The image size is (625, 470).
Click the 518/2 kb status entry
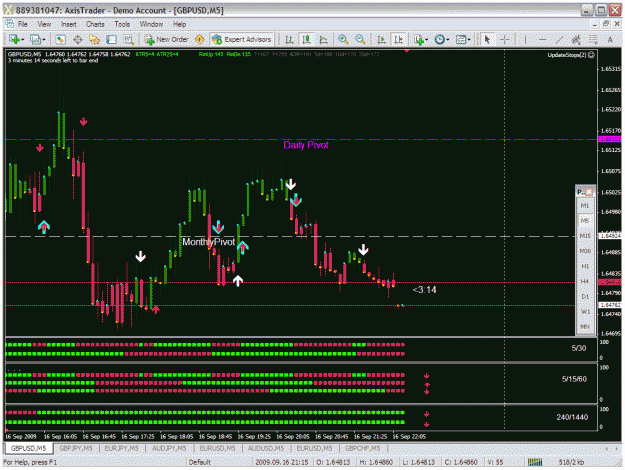pyautogui.click(x=571, y=462)
